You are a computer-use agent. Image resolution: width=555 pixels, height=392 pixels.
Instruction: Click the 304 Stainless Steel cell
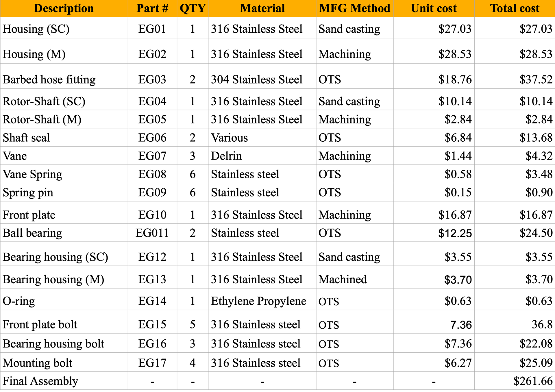pyautogui.click(x=257, y=79)
